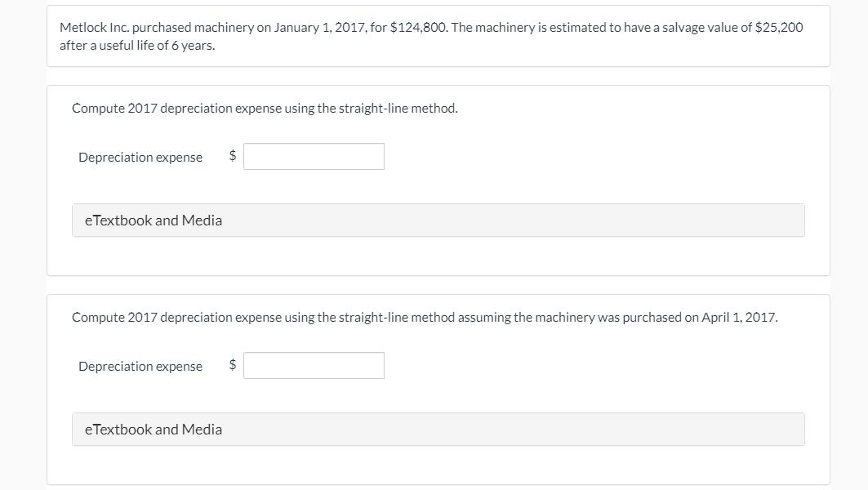This screenshot has width=868, height=490.
Task: Click the 'Depreciation expense' label in question two
Action: click(140, 365)
